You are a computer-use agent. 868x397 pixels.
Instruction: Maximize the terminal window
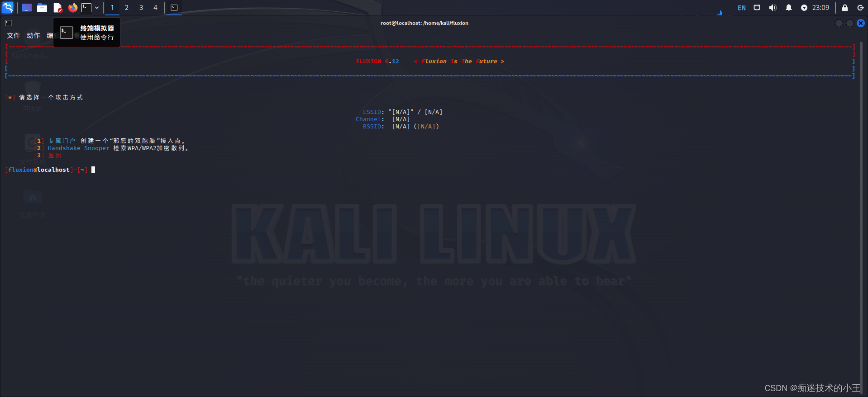850,23
